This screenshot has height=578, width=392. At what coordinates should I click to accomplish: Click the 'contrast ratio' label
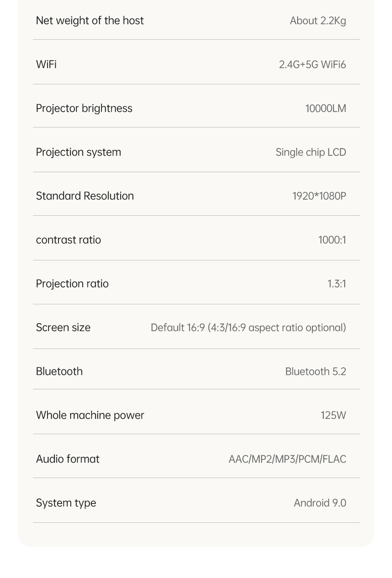pos(69,240)
